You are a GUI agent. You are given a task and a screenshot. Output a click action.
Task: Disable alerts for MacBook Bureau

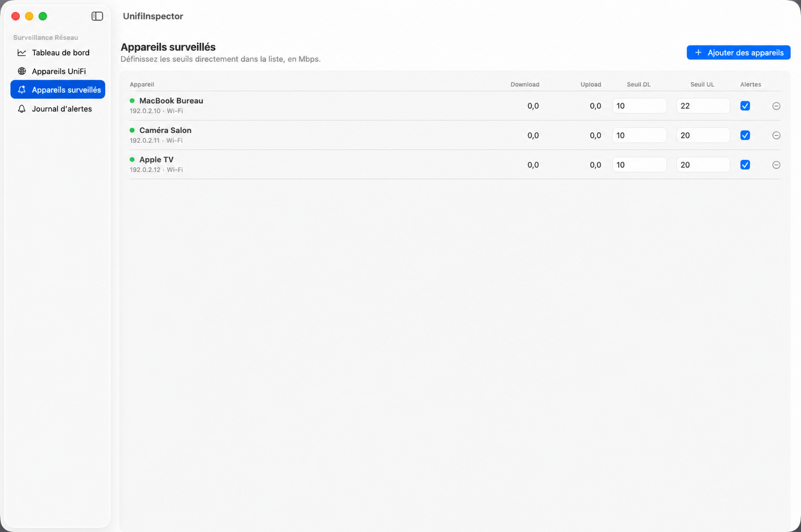pyautogui.click(x=745, y=106)
